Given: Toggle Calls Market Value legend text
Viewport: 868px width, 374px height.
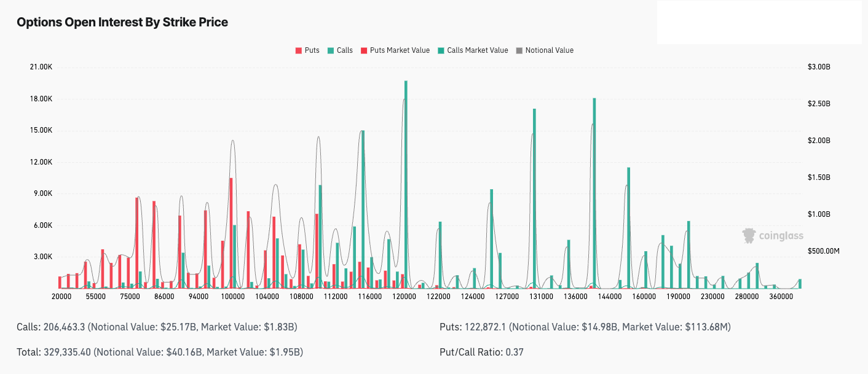Looking at the screenshot, I should coord(477,50).
